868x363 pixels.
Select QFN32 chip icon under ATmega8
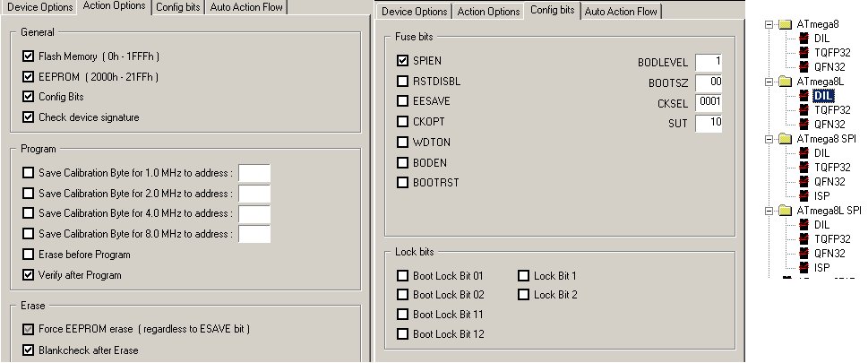coord(804,67)
